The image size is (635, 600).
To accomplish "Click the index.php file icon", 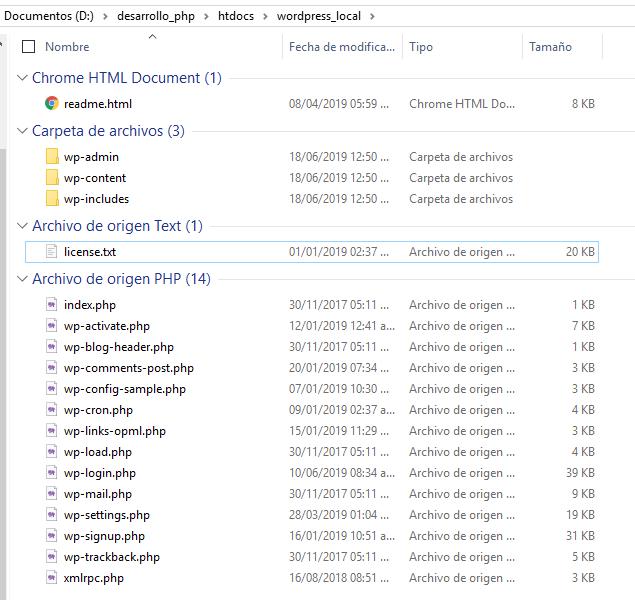I will pyautogui.click(x=51, y=304).
